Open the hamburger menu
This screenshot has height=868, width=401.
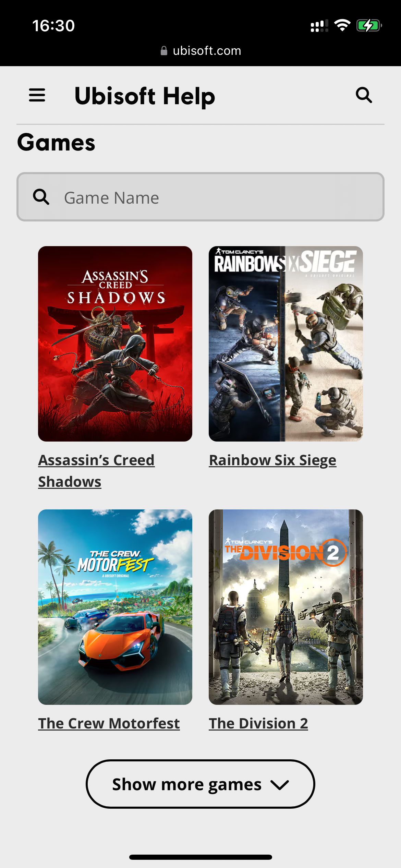click(x=37, y=95)
